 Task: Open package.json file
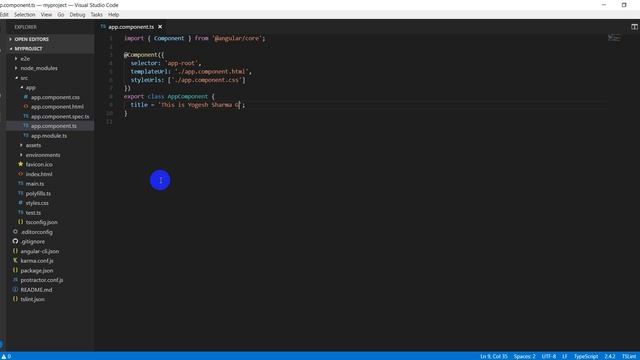click(37, 271)
